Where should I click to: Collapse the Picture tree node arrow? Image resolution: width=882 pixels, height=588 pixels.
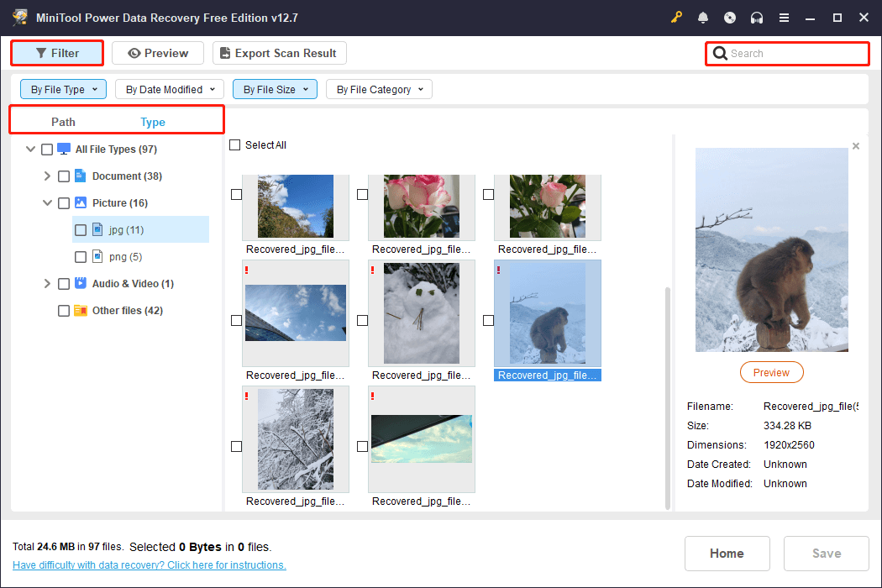(47, 203)
